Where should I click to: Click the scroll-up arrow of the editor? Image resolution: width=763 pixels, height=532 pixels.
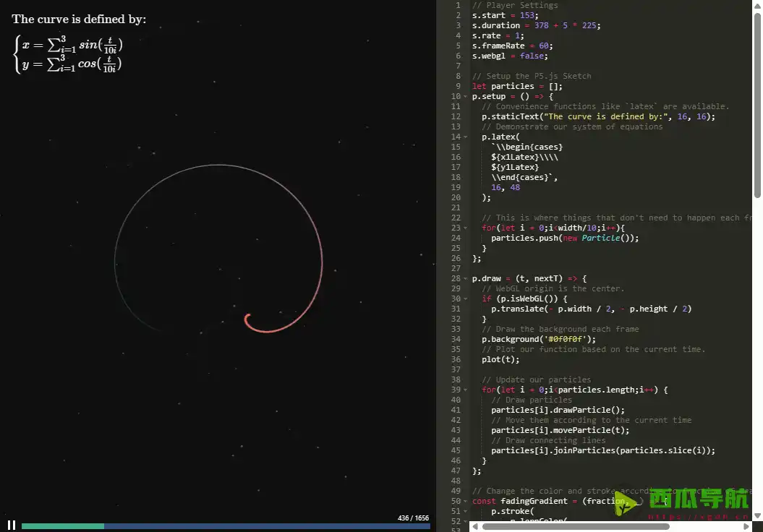click(757, 5)
